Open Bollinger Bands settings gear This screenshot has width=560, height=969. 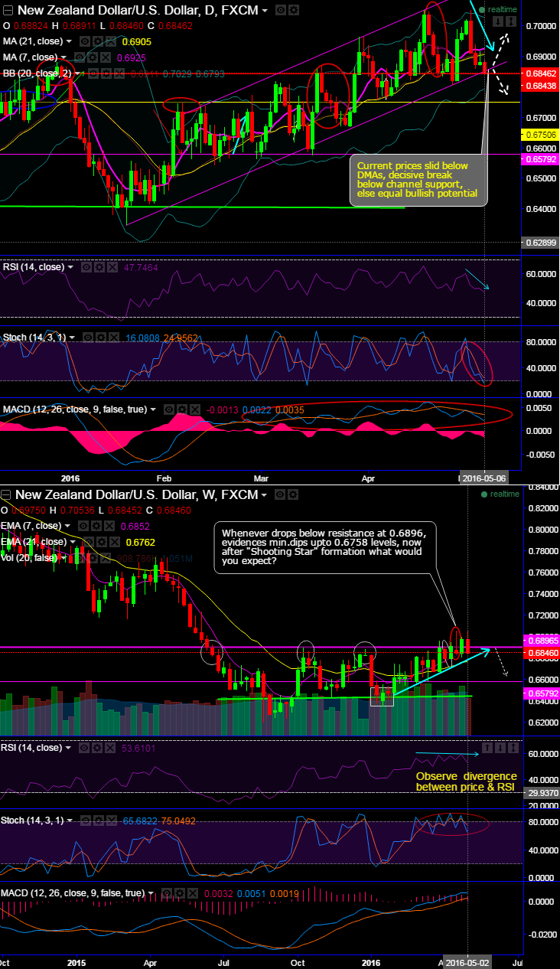coord(107,73)
